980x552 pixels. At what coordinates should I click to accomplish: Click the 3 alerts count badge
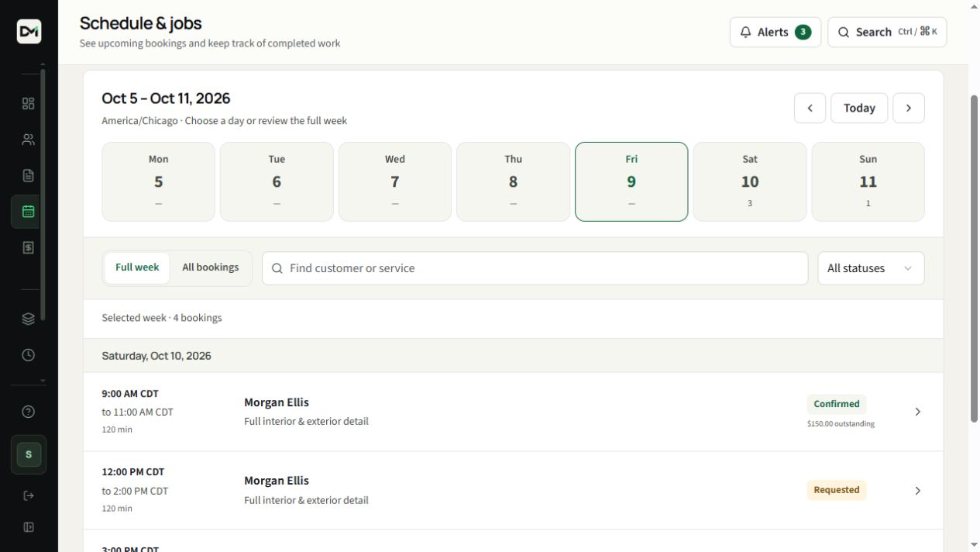[803, 32]
